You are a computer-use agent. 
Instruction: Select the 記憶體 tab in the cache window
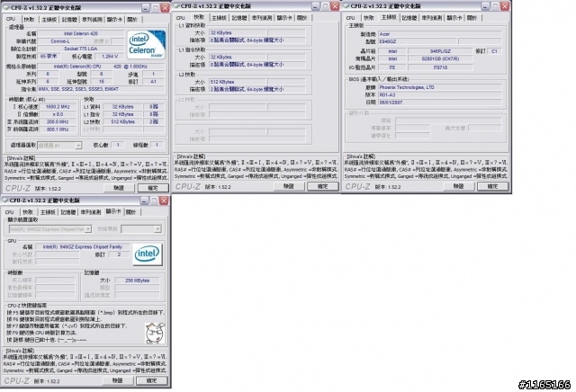[x=239, y=18]
